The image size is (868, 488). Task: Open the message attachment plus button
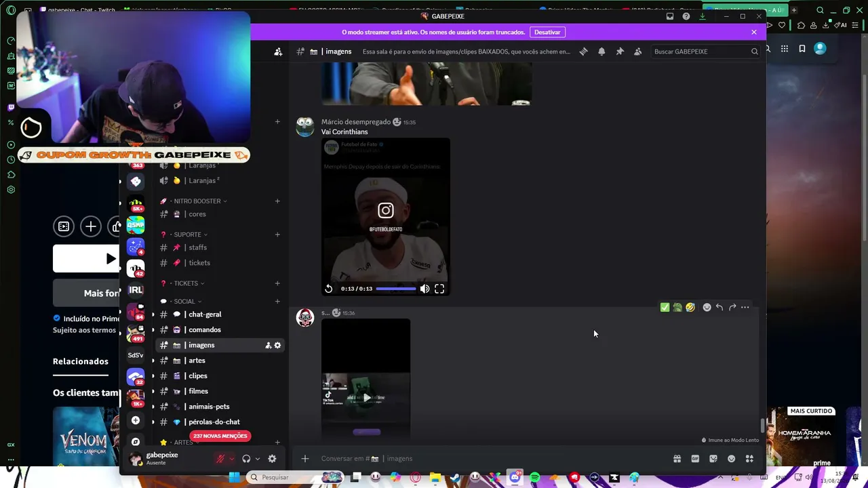(305, 459)
